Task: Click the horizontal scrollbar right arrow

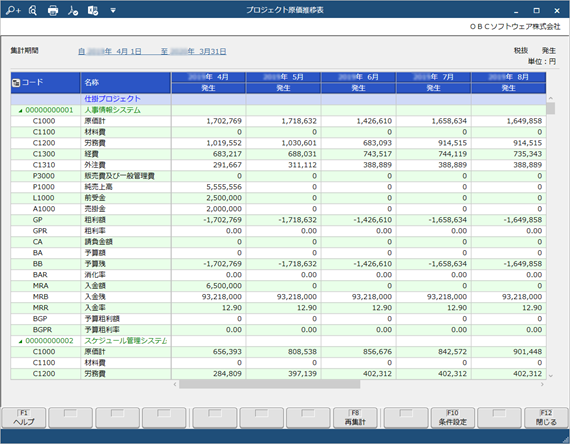Action: point(542,384)
